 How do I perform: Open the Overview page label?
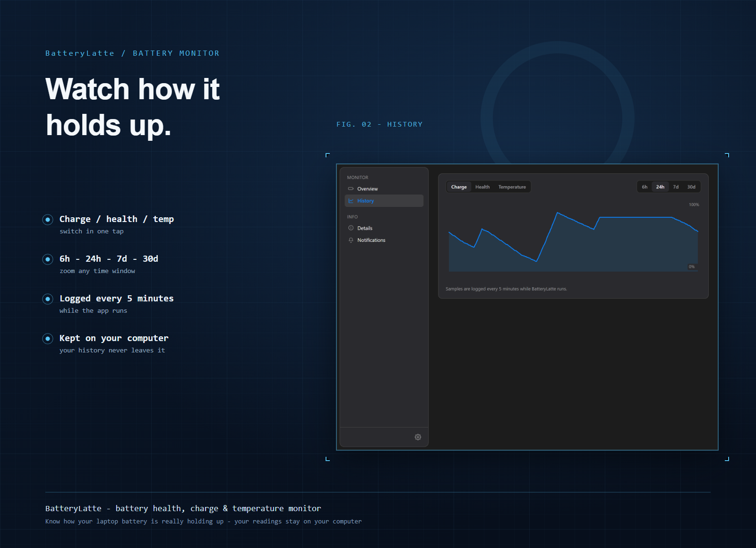click(368, 189)
